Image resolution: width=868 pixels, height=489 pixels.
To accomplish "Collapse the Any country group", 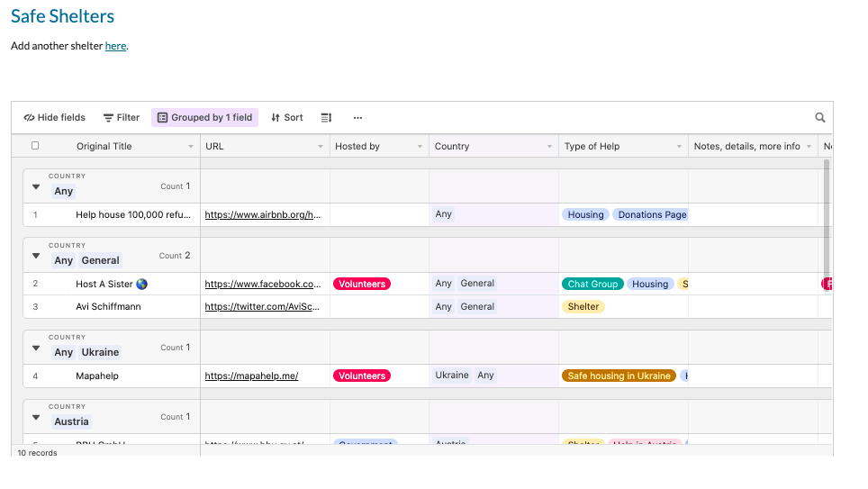I will click(36, 186).
